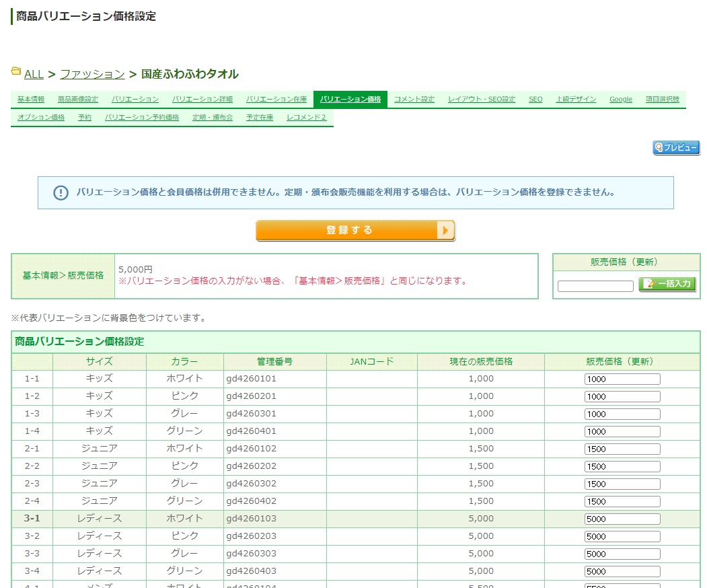Select the 項目選択肢 tab

coord(663,99)
